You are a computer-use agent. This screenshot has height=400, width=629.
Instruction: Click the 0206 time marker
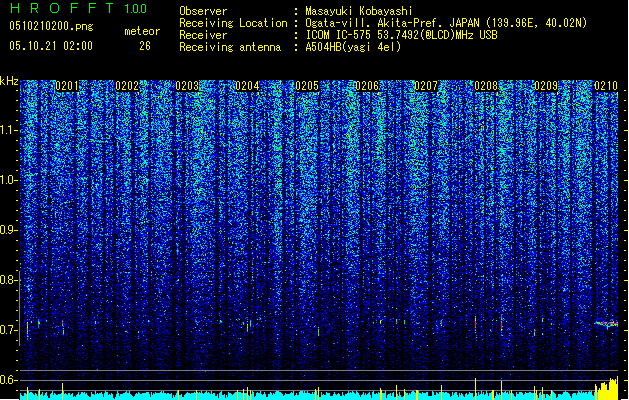367,86
